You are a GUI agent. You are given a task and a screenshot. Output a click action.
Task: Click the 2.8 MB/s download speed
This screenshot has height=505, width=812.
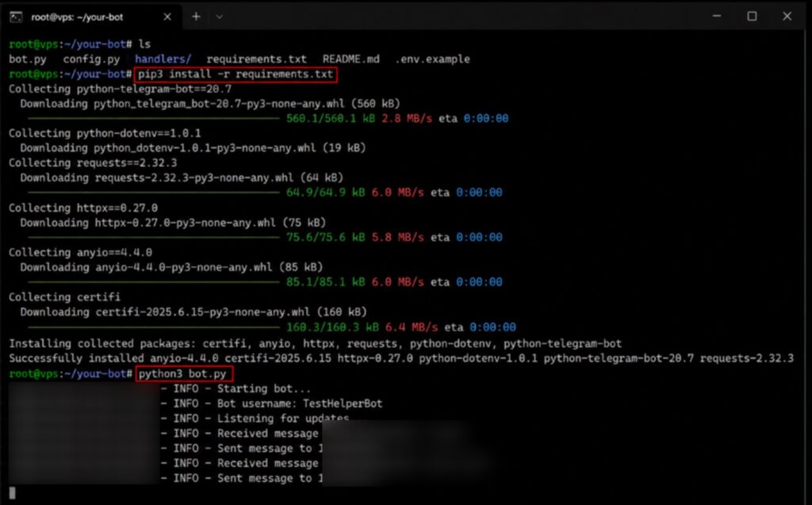coord(407,119)
